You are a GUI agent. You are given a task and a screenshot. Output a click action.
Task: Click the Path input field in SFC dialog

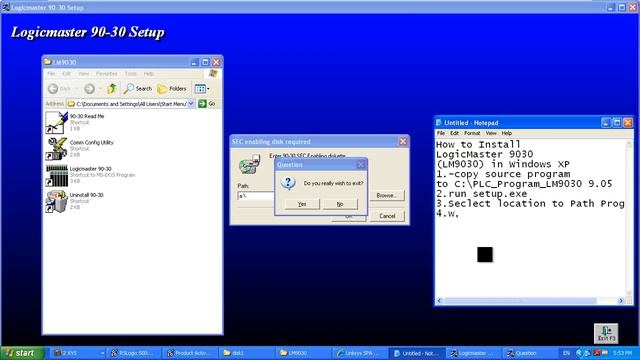(x=256, y=196)
